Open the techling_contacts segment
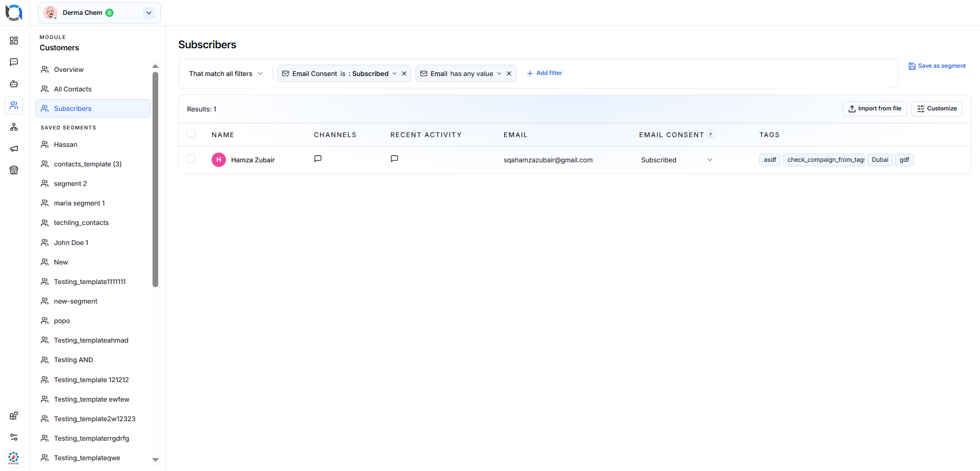 93,222
